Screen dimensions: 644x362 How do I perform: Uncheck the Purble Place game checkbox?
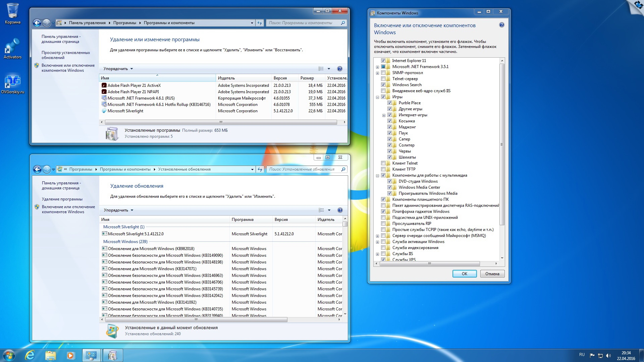[x=389, y=103]
